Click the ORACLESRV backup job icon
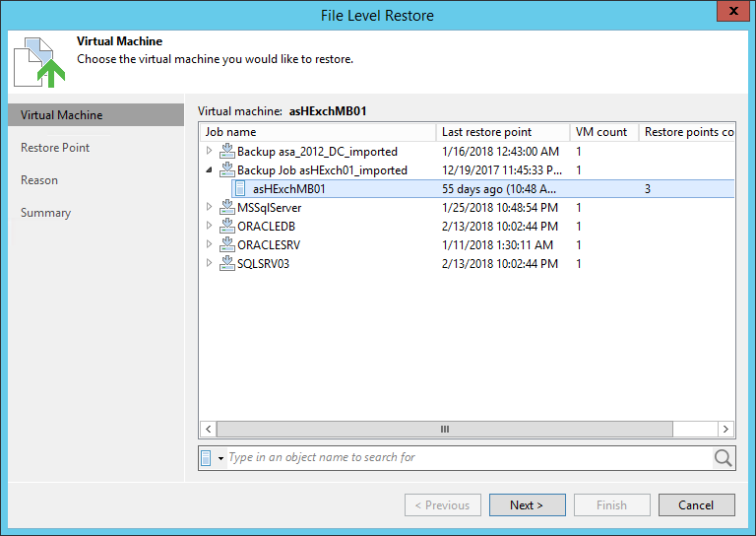Viewport: 756px width, 536px height. pyautogui.click(x=226, y=245)
